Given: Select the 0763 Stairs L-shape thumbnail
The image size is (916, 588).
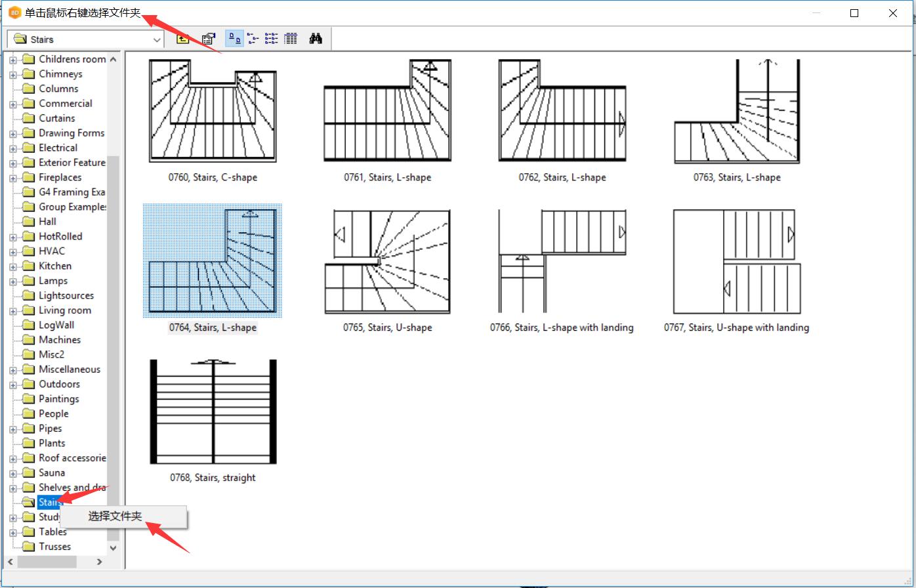Looking at the screenshot, I should pyautogui.click(x=737, y=110).
